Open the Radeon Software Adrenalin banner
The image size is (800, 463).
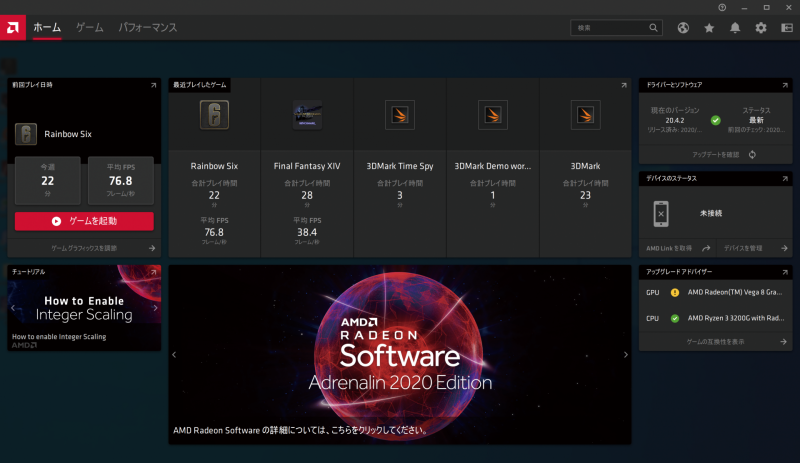coord(400,355)
